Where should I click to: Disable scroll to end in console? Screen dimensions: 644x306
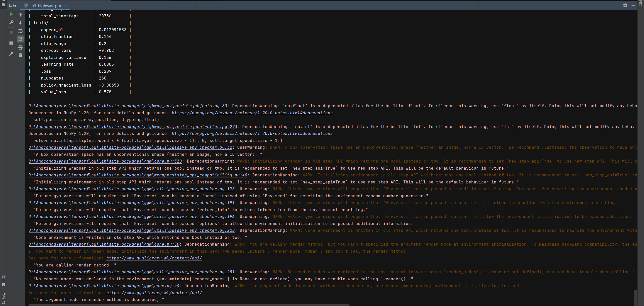20,39
